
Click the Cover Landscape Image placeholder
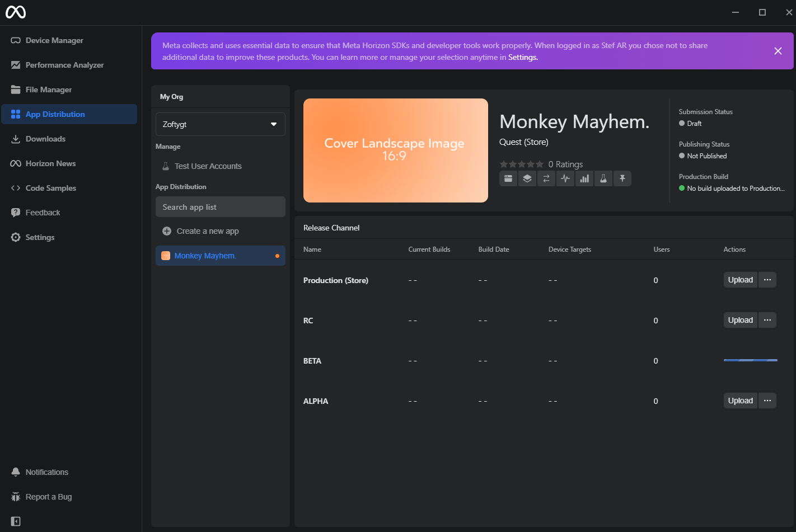[x=396, y=150]
